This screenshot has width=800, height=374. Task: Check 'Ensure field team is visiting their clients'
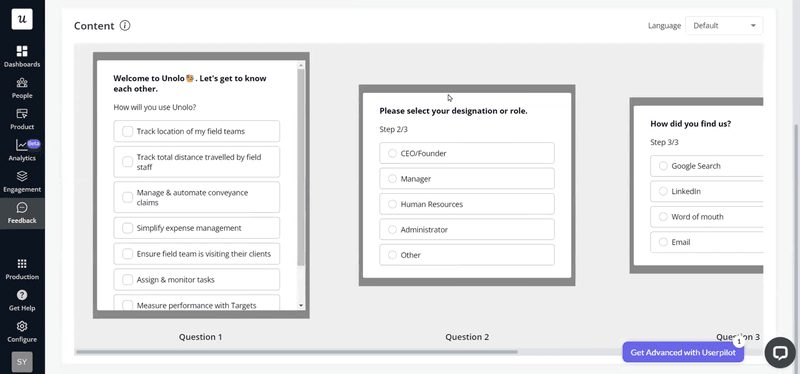(x=128, y=254)
